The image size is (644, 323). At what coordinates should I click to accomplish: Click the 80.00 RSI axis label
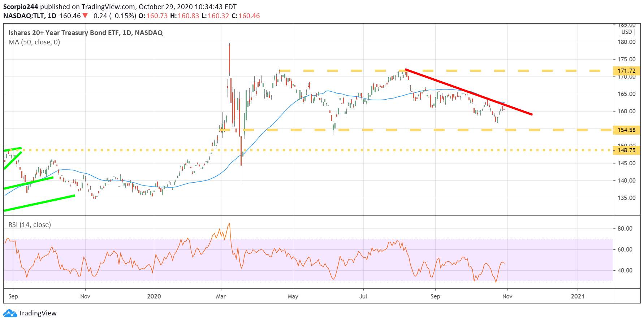point(625,228)
